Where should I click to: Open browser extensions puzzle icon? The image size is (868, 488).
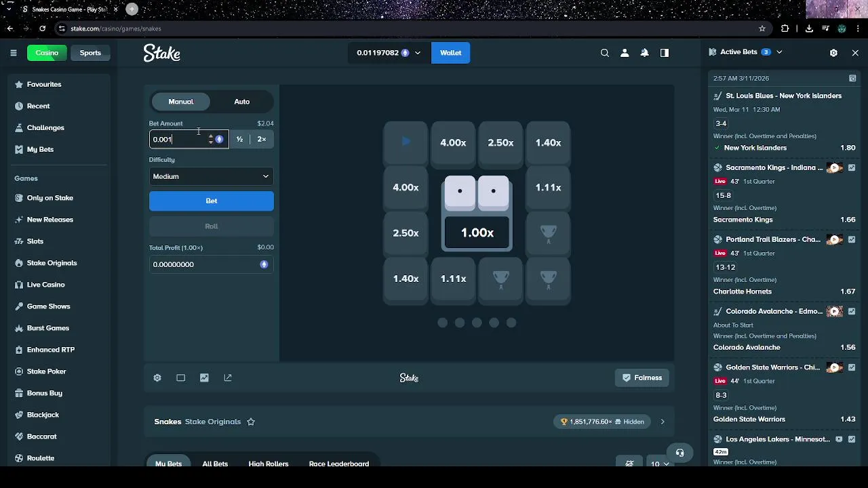point(785,28)
